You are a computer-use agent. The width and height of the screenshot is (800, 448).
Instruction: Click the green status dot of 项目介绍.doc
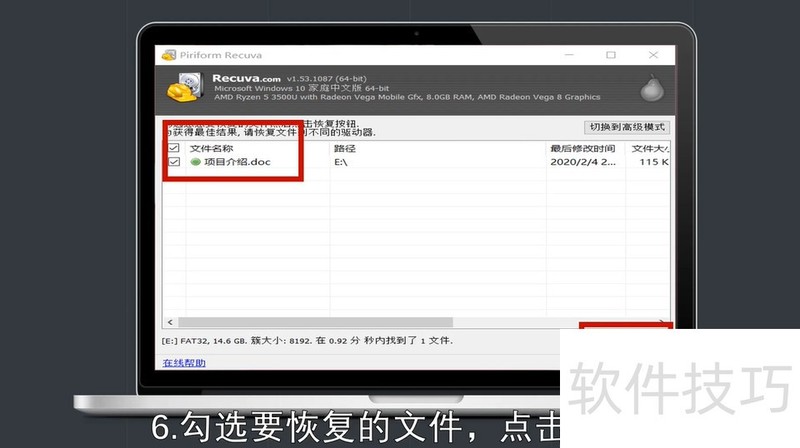pos(195,162)
